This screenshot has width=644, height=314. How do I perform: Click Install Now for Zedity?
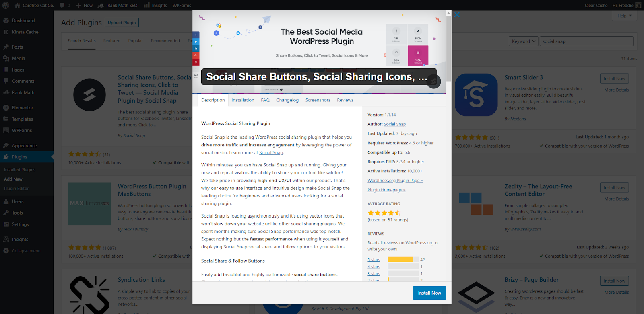(x=614, y=188)
